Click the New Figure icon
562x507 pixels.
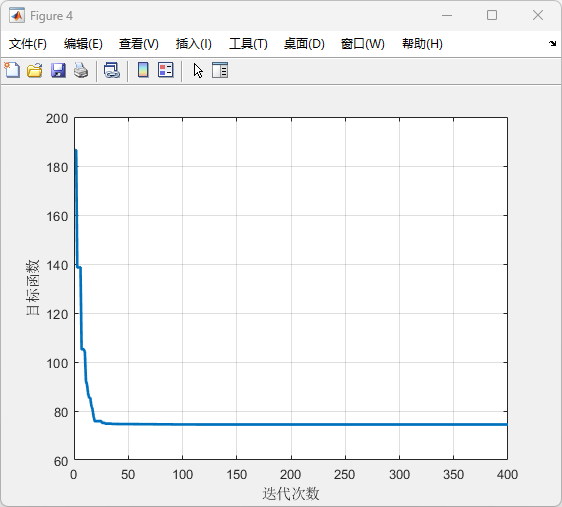12,70
